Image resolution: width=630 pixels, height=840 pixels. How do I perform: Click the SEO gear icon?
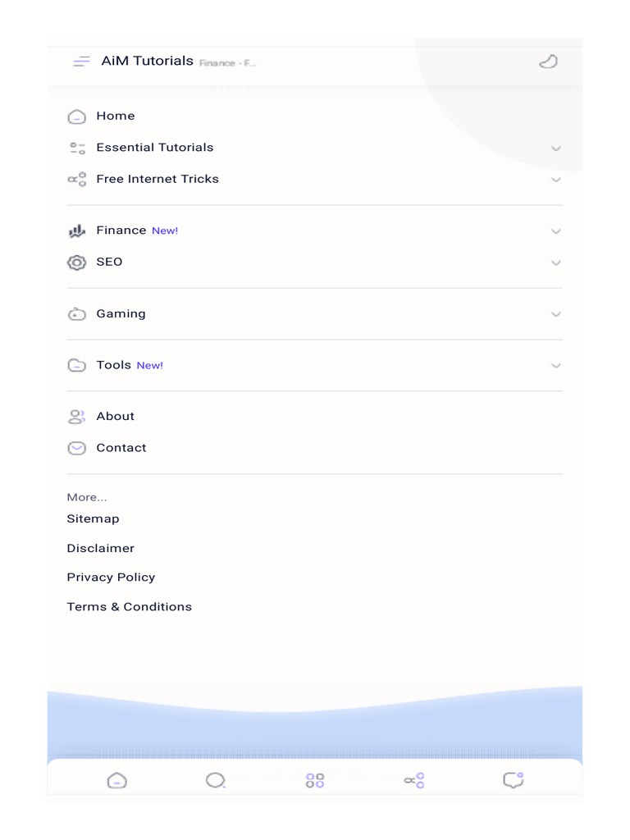pos(76,262)
